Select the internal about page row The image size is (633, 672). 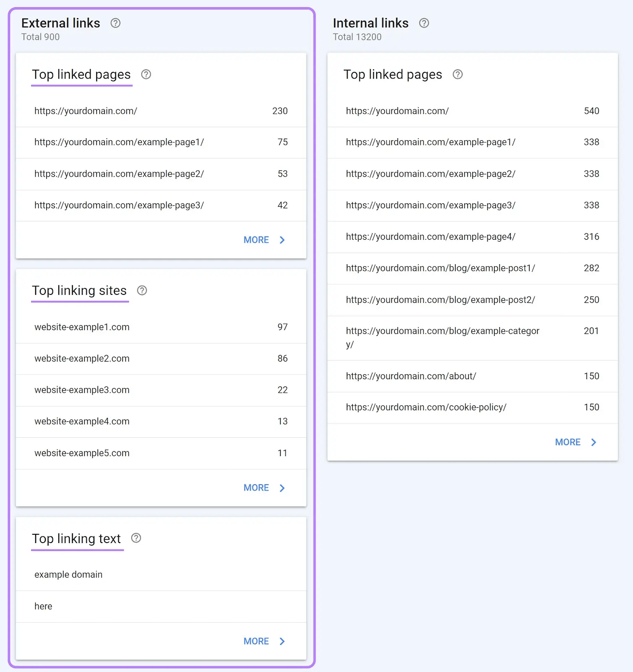[472, 376]
